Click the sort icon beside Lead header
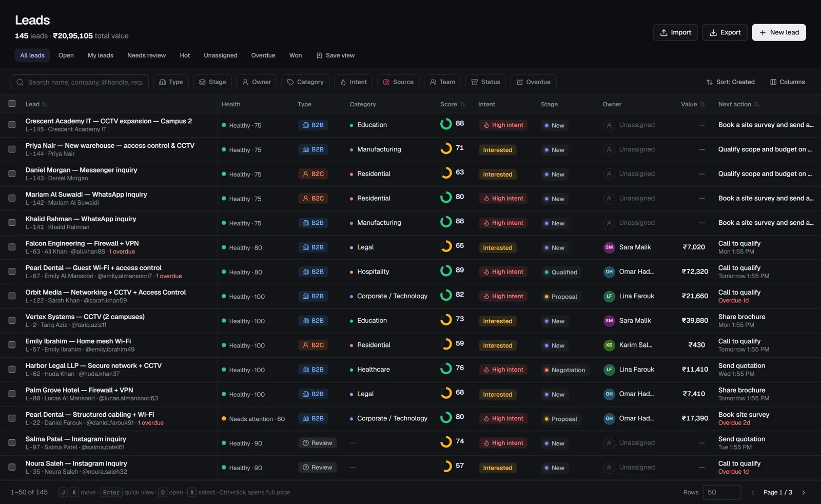This screenshot has width=821, height=504. 45,104
